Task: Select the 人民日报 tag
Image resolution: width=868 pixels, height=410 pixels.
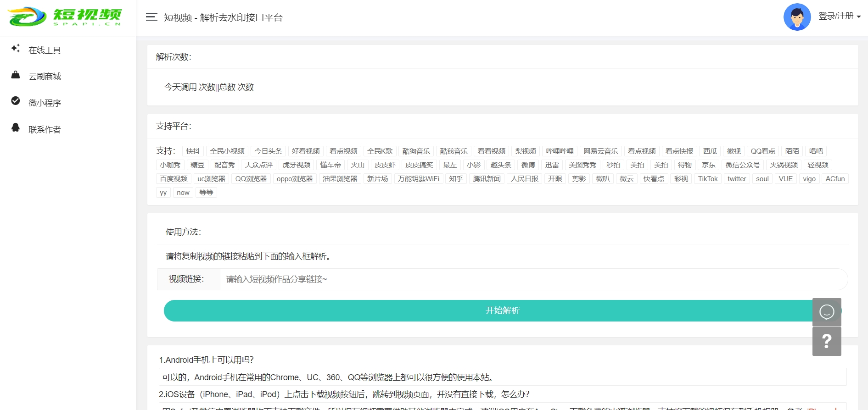Action: pyautogui.click(x=525, y=179)
